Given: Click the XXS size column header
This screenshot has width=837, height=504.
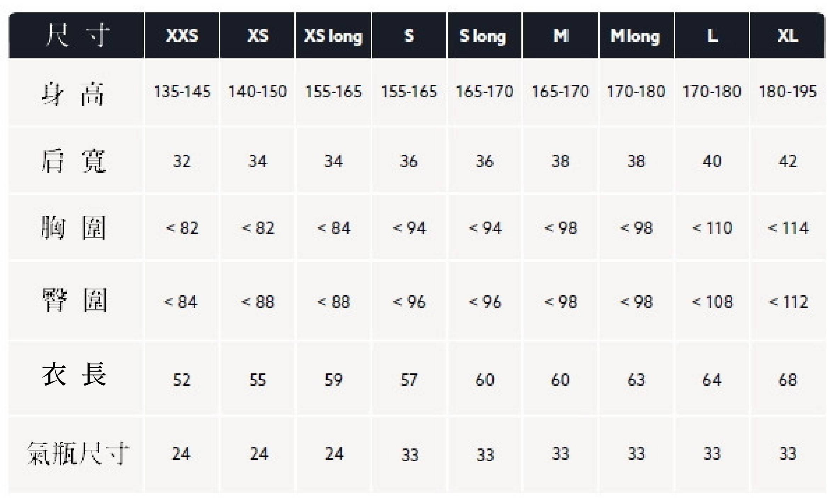Looking at the screenshot, I should [182, 36].
